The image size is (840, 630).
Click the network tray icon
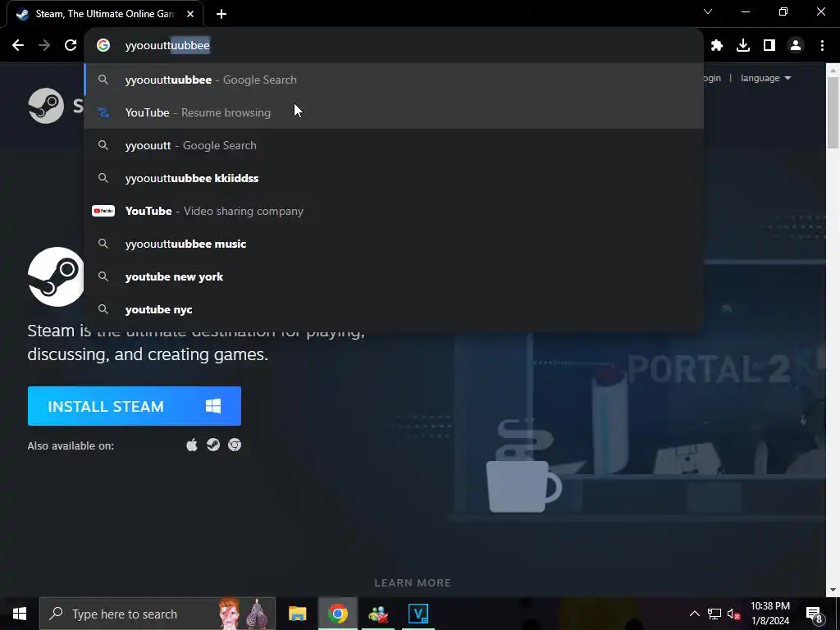tap(714, 614)
